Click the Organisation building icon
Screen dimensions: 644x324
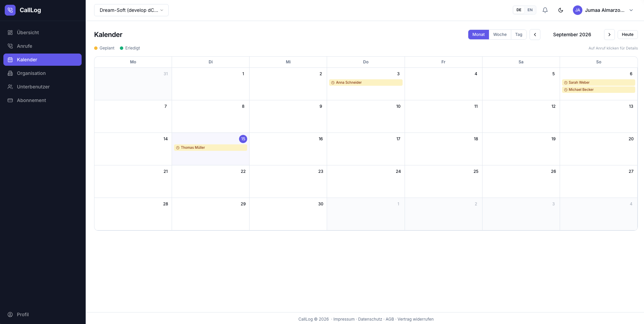10,73
